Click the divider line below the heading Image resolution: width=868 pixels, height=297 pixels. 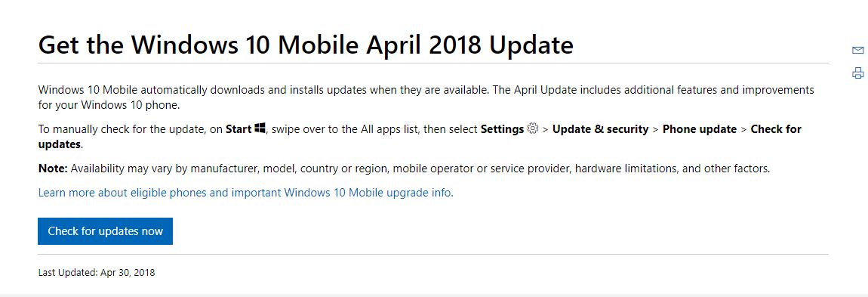click(433, 63)
